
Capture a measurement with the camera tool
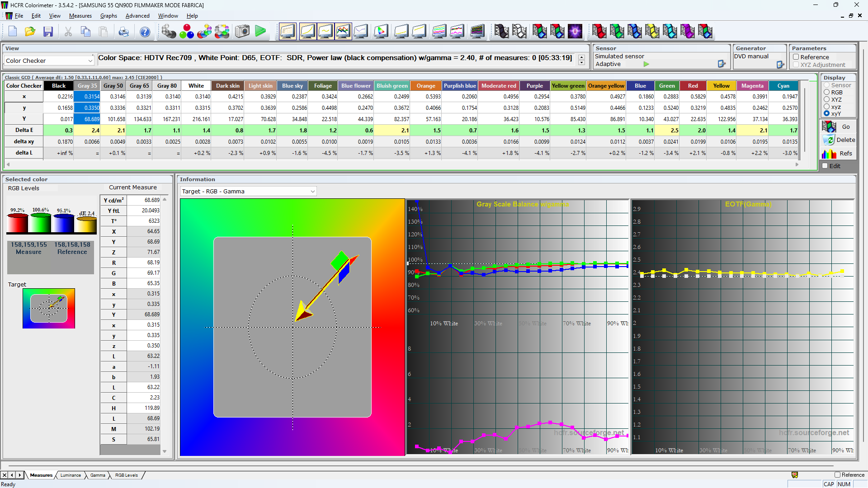pyautogui.click(x=242, y=31)
